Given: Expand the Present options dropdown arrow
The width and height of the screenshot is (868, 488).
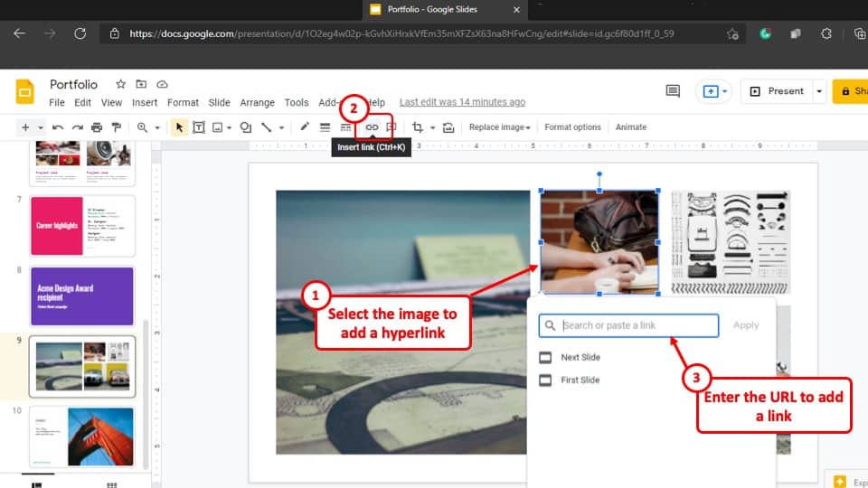Looking at the screenshot, I should [x=819, y=91].
